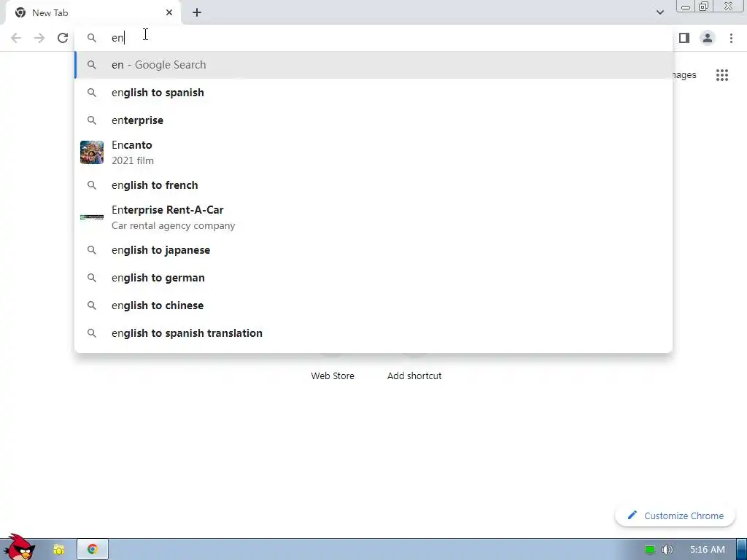The width and height of the screenshot is (747, 560).
Task: Open Chrome's three-dot menu
Action: (x=731, y=38)
